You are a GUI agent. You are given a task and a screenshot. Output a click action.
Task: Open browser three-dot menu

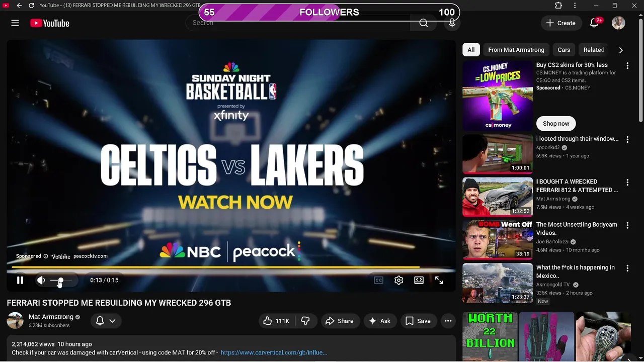point(575,6)
